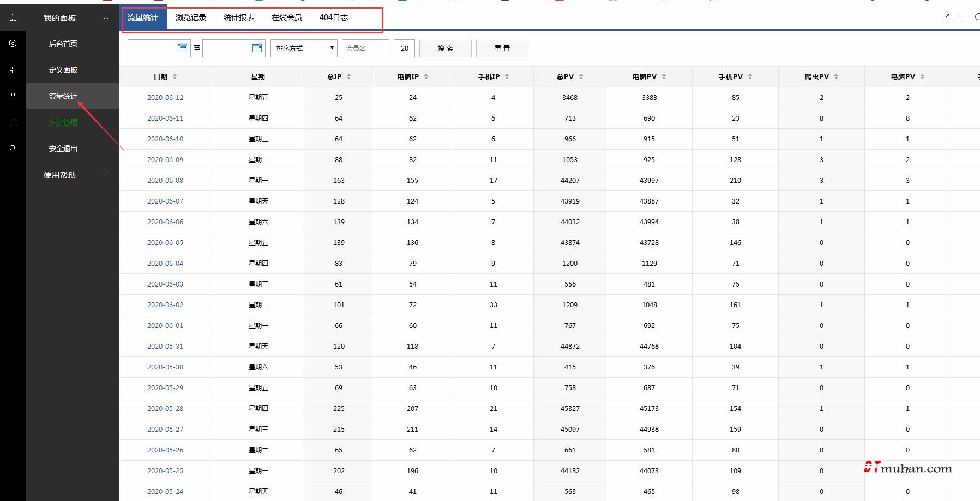Click the user/member icon in sidebar

coord(13,96)
